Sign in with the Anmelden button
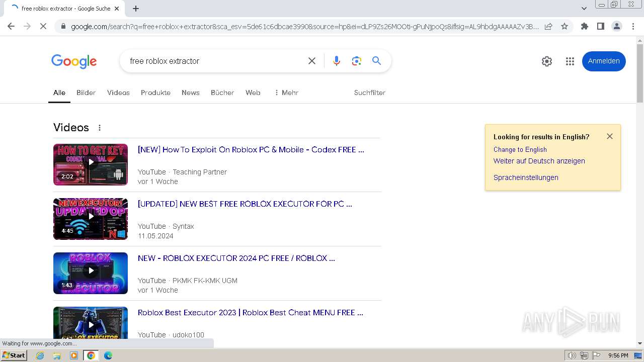 click(x=604, y=61)
